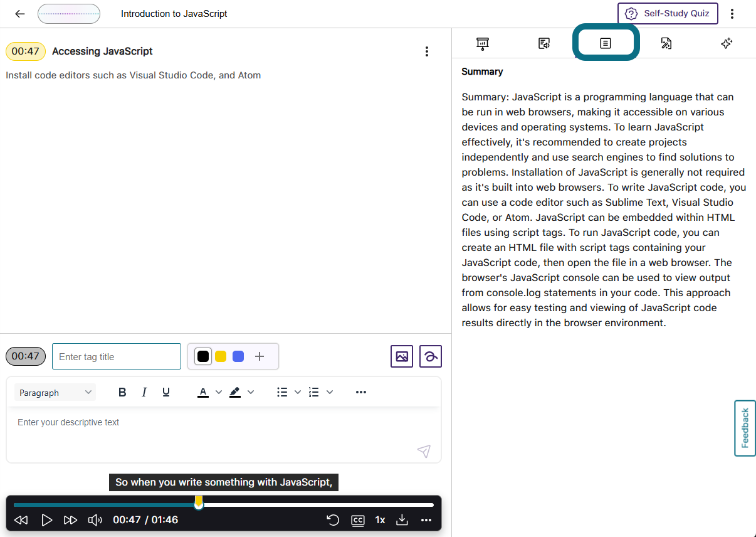Screen dimensions: 756x537
Task: Apply the highlight color marker
Action: [x=234, y=392]
